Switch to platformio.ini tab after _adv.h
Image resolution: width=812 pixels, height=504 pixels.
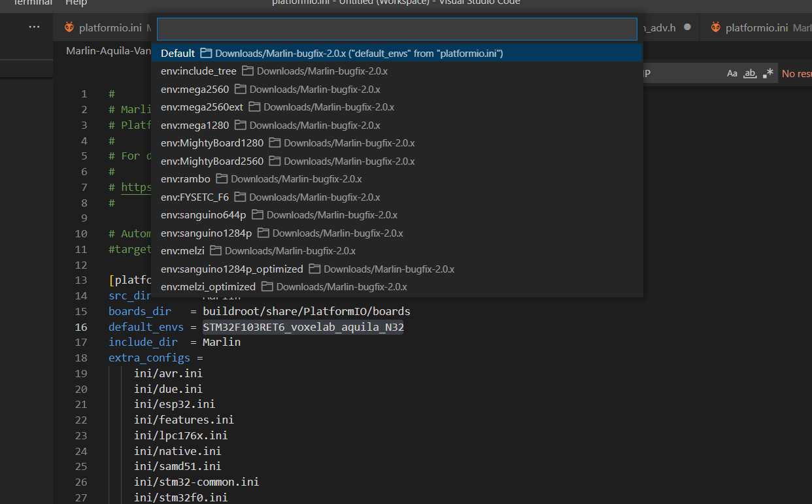tap(756, 27)
